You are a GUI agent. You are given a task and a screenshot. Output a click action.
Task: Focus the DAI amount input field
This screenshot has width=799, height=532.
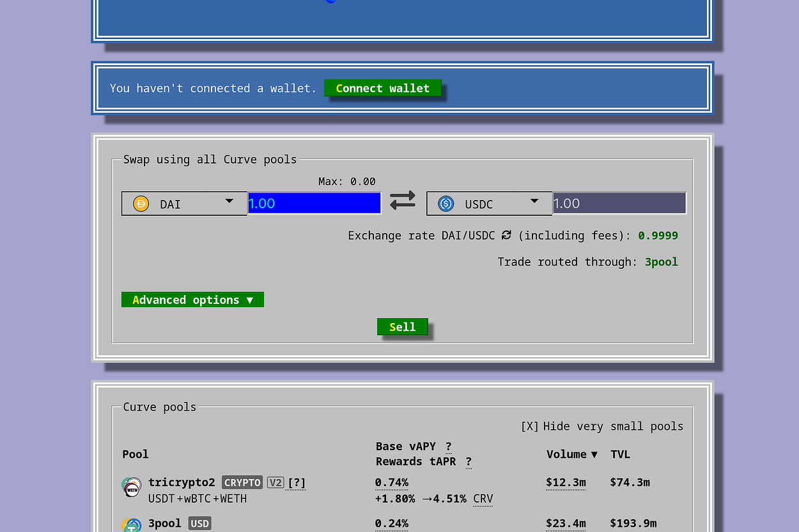(x=314, y=204)
